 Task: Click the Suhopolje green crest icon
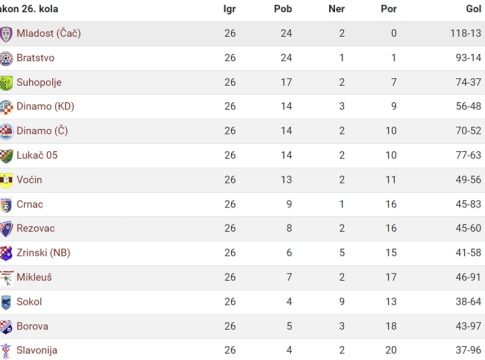coord(6,83)
